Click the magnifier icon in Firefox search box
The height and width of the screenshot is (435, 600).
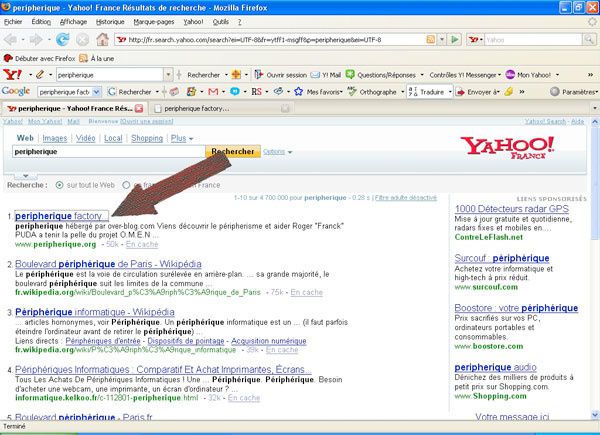coord(589,39)
